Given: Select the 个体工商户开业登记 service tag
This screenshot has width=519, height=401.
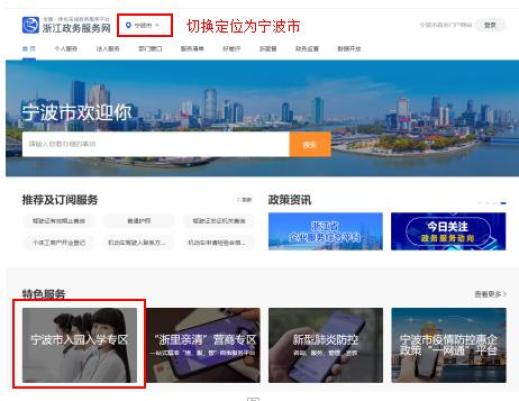Looking at the screenshot, I should point(59,242).
